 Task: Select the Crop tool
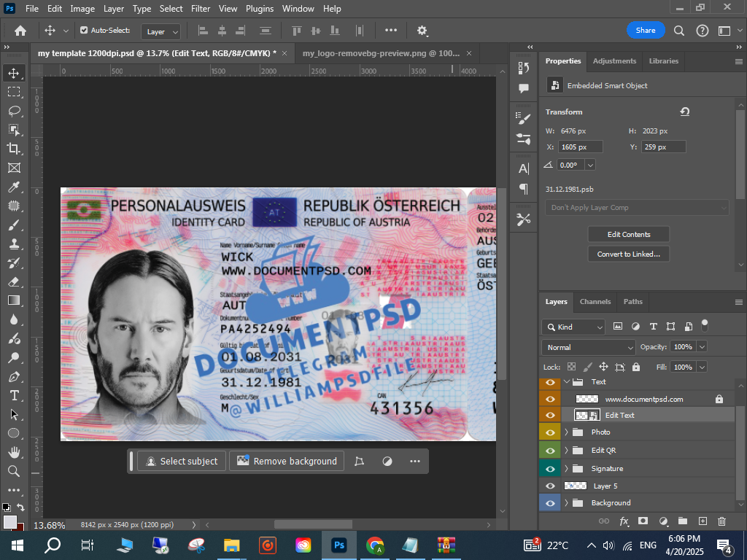[x=14, y=149]
